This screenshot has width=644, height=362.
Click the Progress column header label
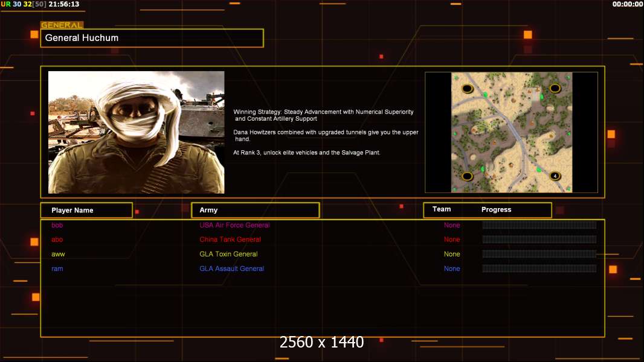[x=496, y=209]
